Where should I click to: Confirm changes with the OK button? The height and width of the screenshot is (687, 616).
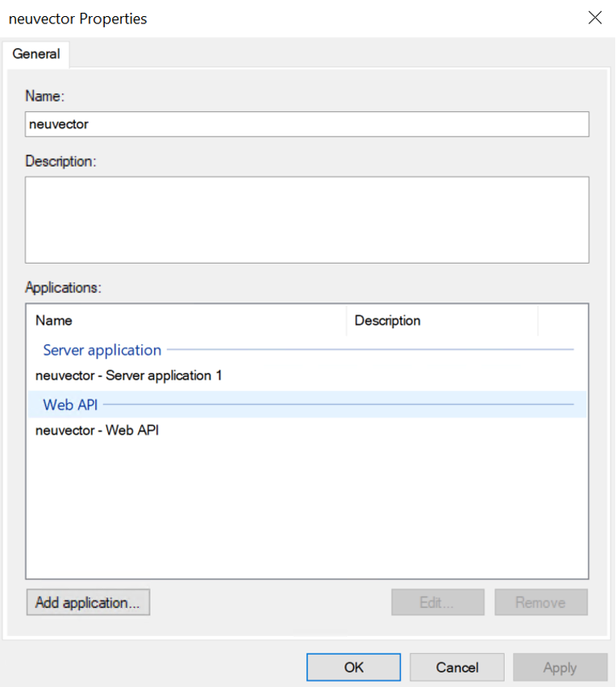pyautogui.click(x=353, y=667)
